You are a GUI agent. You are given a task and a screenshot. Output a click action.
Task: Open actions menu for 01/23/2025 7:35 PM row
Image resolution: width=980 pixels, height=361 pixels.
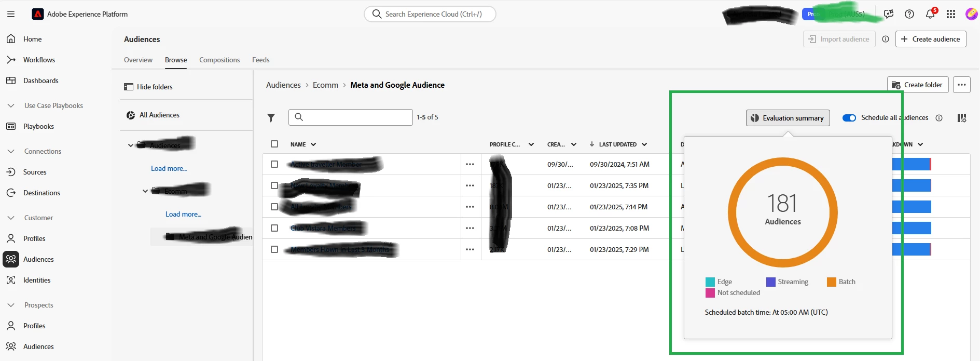coord(470,185)
